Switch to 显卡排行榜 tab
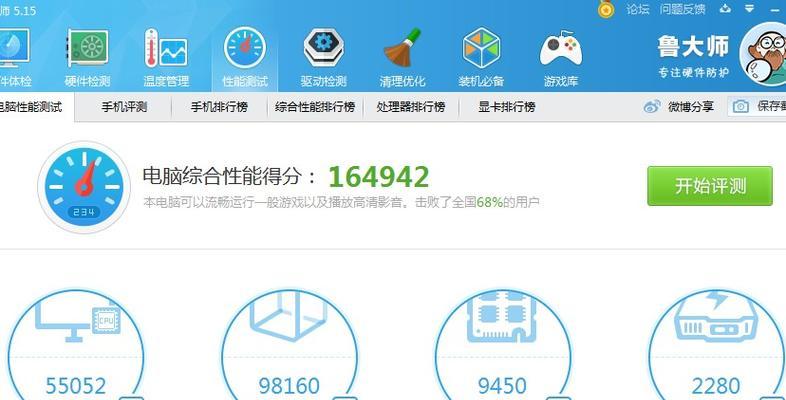786x400 pixels. point(506,107)
